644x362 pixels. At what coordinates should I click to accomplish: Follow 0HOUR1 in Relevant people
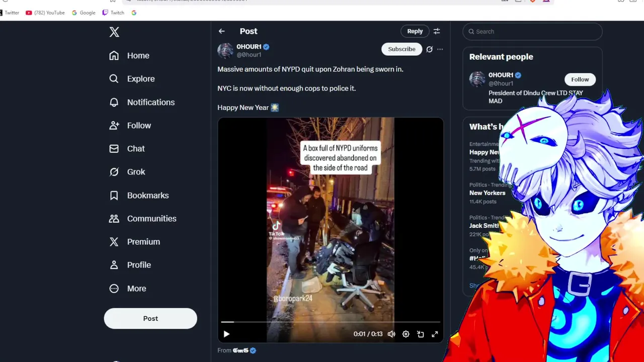tap(580, 79)
